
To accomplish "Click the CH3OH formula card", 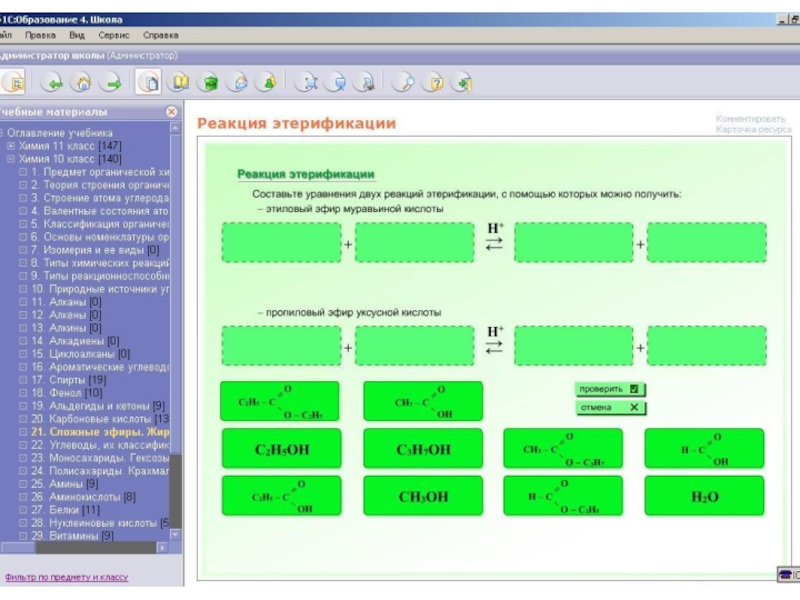I will click(423, 496).
